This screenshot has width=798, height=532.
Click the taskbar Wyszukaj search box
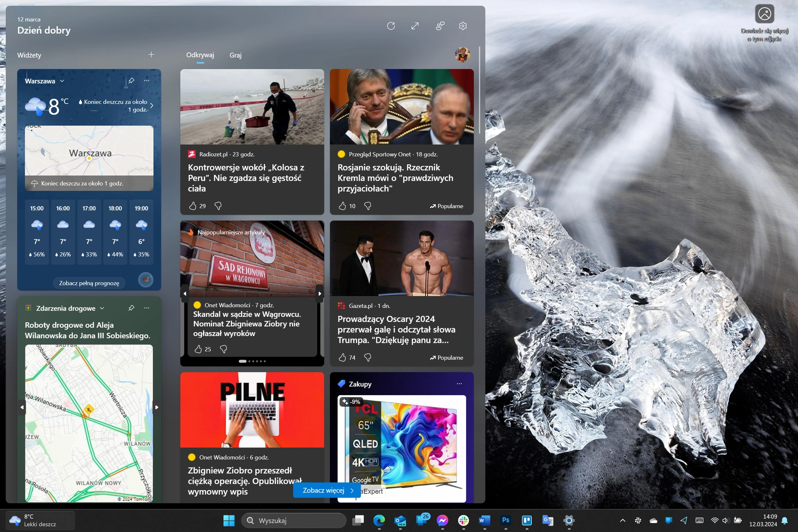tap(294, 520)
